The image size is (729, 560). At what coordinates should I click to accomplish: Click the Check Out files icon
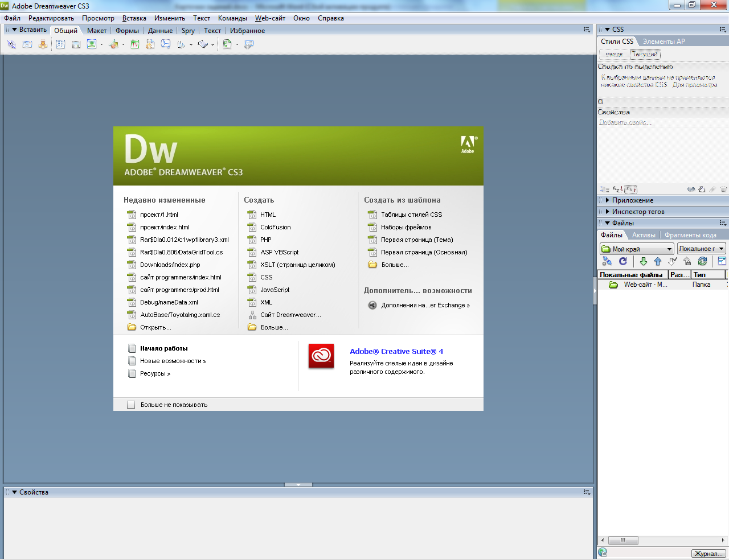coord(673,261)
